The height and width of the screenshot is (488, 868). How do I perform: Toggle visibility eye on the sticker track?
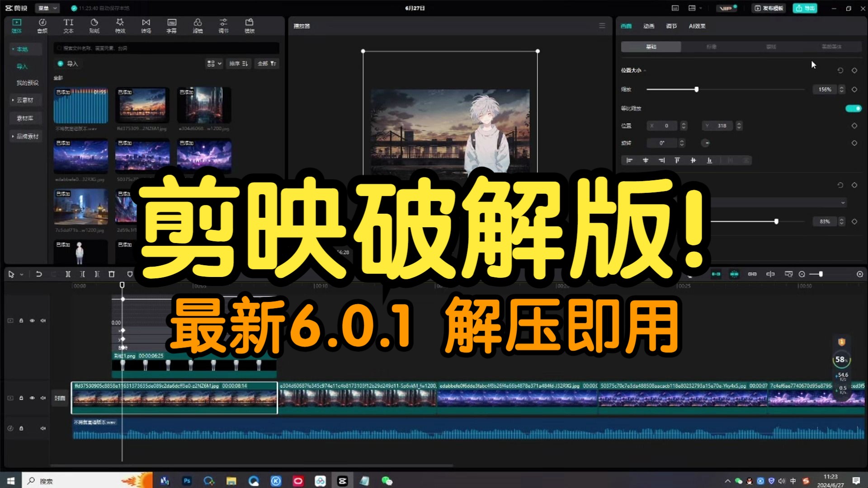click(32, 320)
